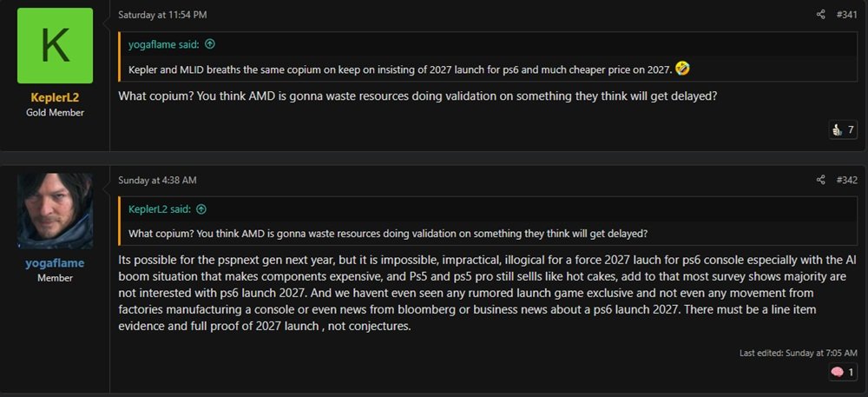Open the permalink for post #341
868x397 pixels.
(846, 15)
